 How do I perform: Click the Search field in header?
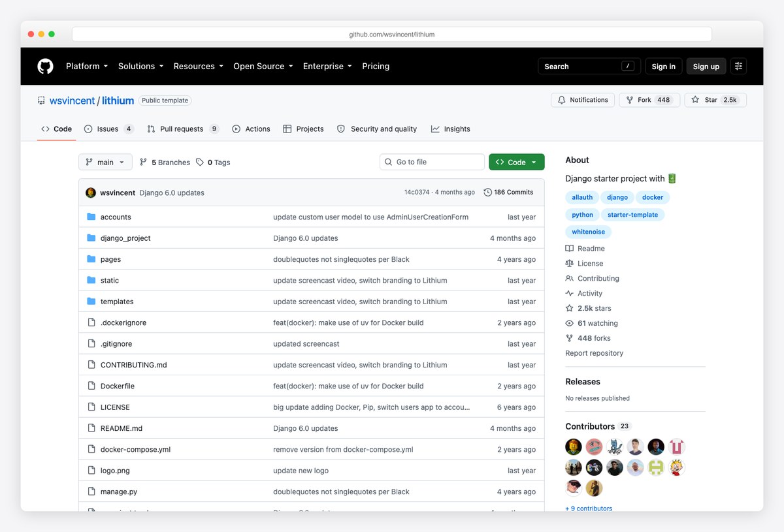[x=589, y=66]
